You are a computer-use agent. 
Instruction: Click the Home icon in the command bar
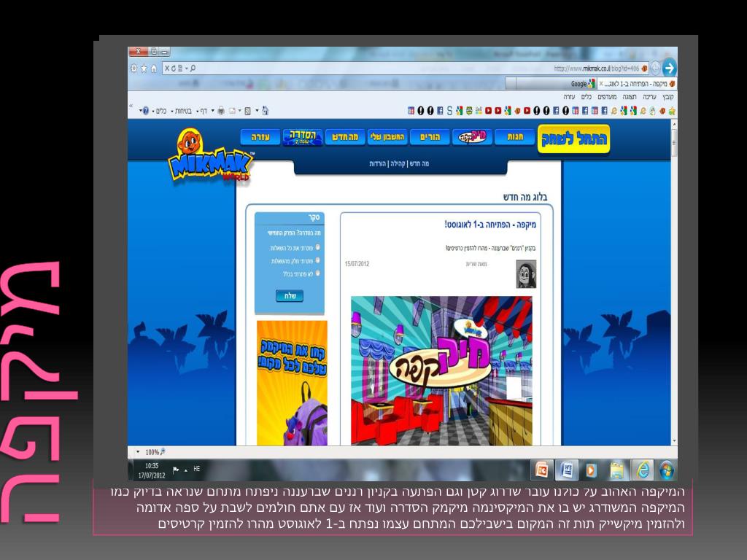(266, 111)
